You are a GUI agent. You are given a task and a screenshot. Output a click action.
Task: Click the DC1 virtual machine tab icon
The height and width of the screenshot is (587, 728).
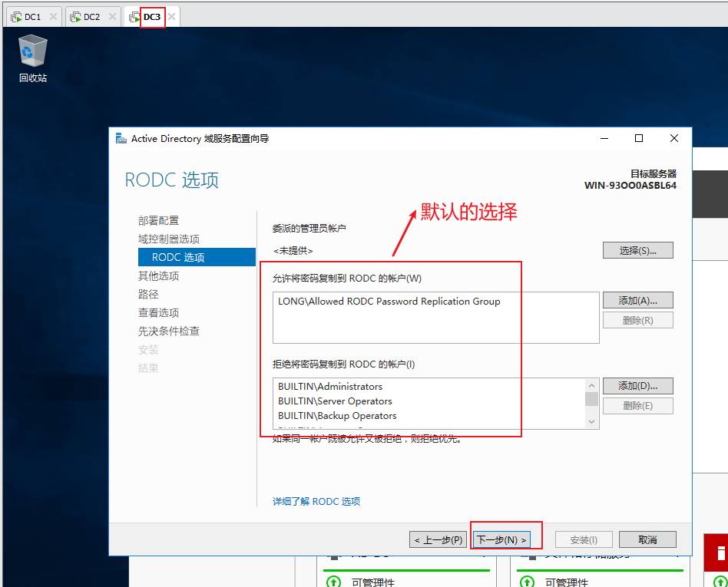coord(16,17)
